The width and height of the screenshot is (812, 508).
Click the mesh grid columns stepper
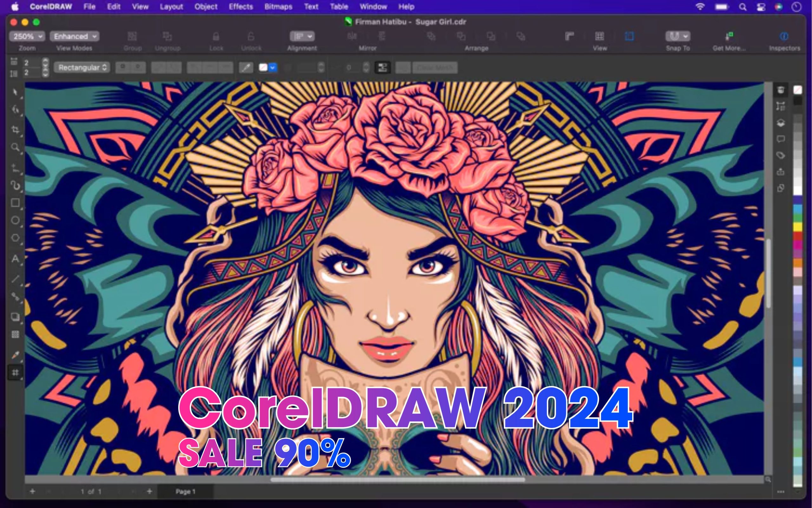46,63
